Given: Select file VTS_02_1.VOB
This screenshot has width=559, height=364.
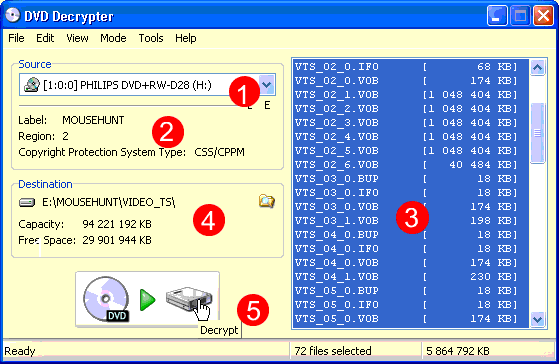Looking at the screenshot, I should pos(410,94).
